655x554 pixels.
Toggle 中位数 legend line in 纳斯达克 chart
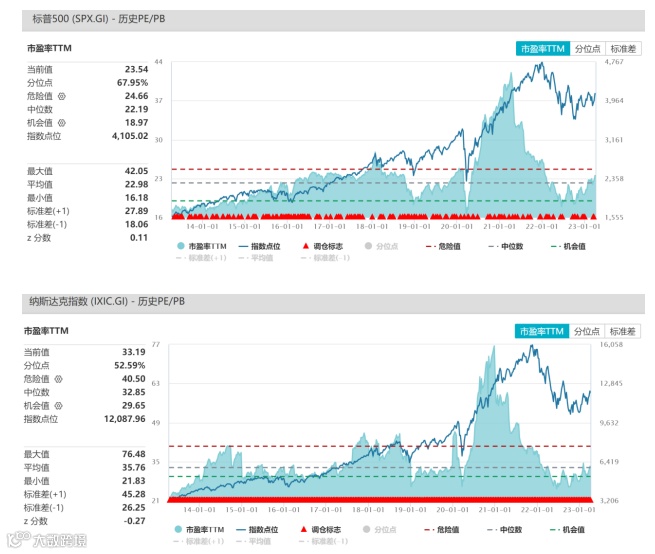pos(505,530)
